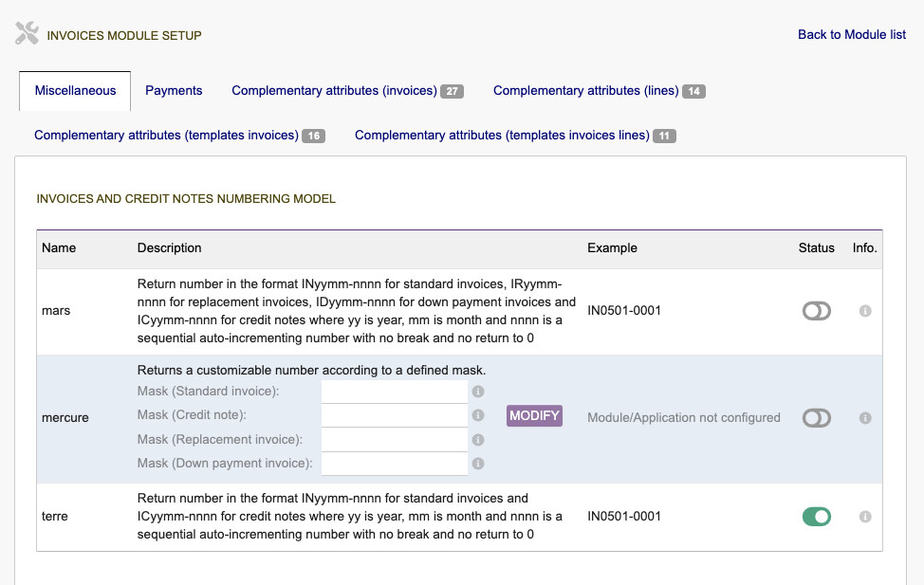Click the info icon in the mars row

pyautogui.click(x=865, y=311)
